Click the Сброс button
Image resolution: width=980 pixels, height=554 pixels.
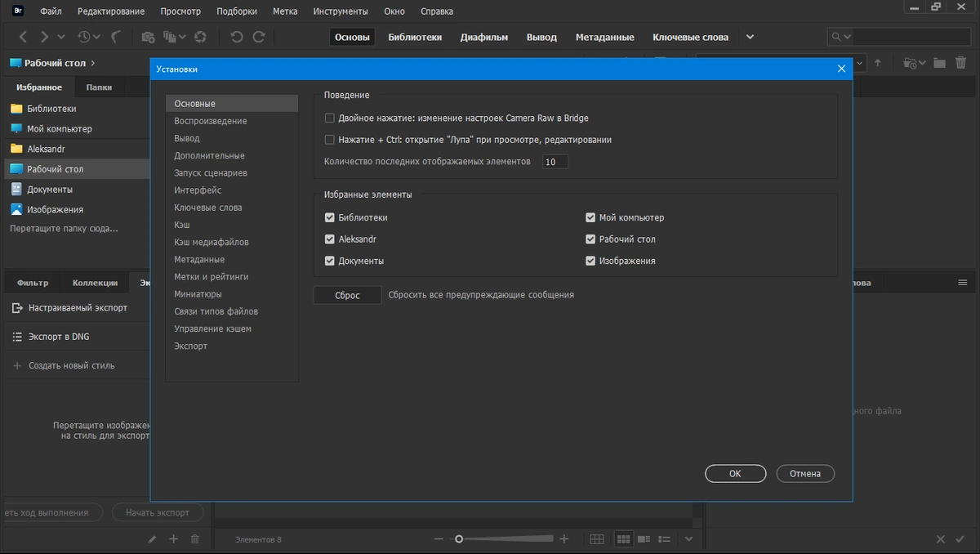[x=347, y=295]
